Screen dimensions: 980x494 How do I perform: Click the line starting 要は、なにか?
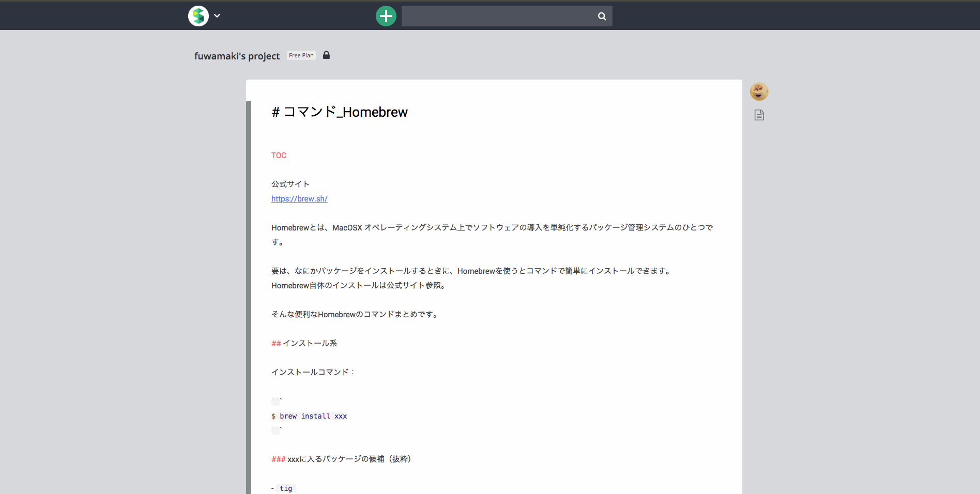coord(472,271)
